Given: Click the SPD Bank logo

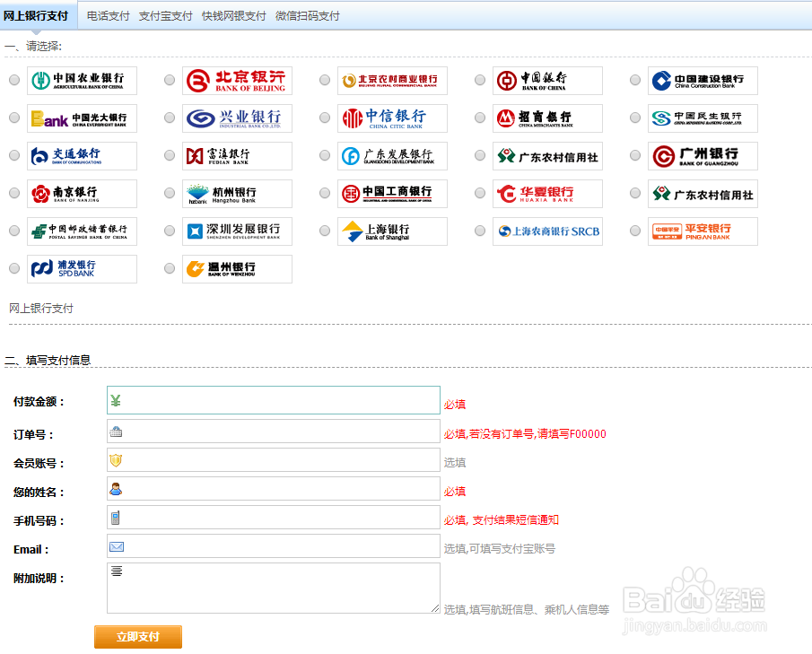Looking at the screenshot, I should [x=82, y=269].
